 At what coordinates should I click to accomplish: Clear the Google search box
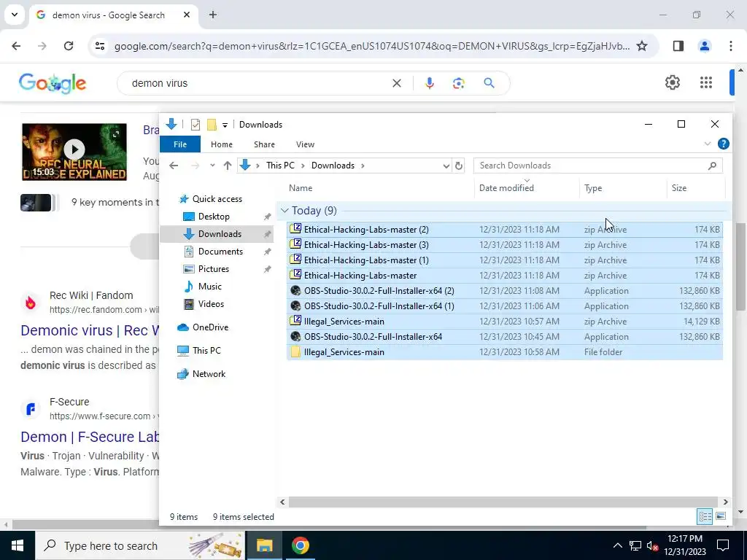[396, 83]
